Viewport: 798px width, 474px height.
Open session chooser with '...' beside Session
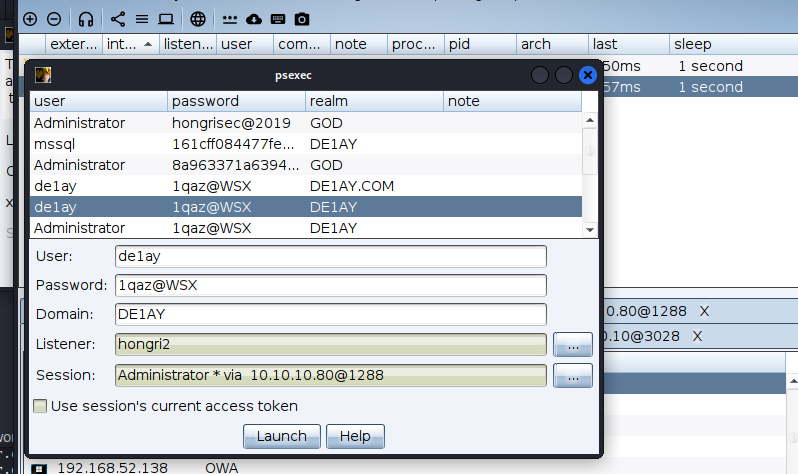click(573, 376)
